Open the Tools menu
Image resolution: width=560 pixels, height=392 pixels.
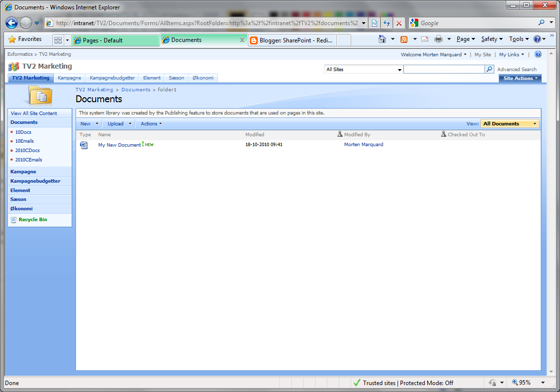tap(519, 39)
